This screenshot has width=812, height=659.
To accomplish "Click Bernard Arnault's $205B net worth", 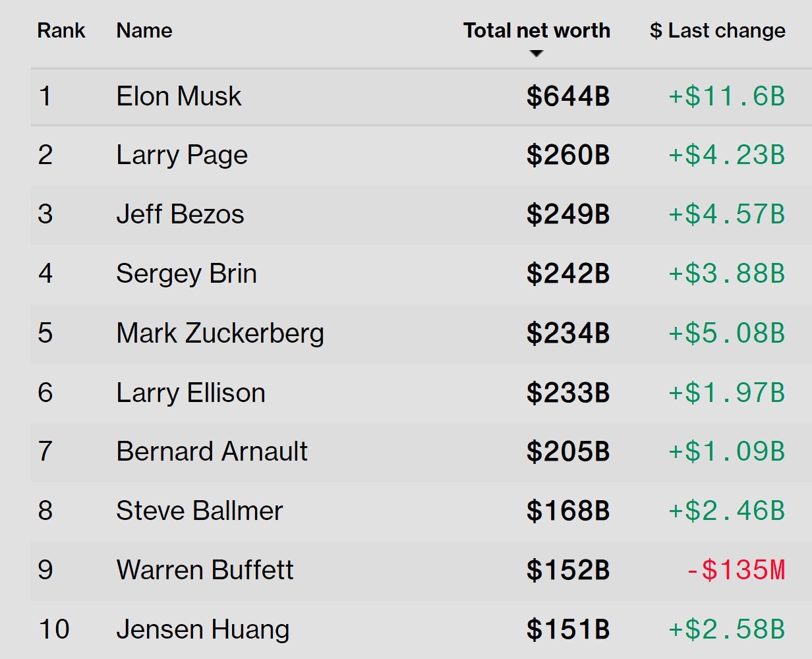I will [567, 452].
